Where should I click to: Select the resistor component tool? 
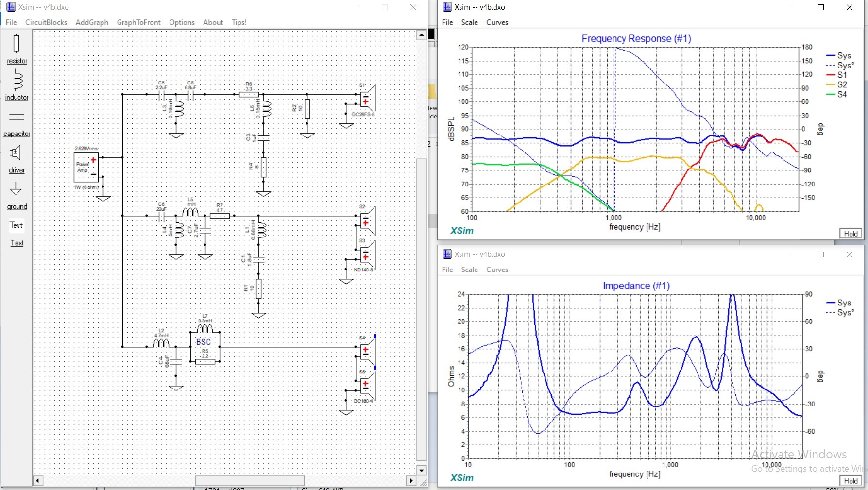coord(17,49)
